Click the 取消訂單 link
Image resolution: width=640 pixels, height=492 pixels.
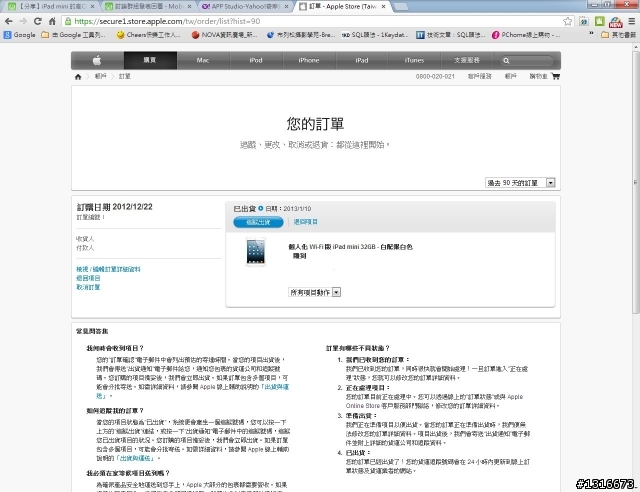(88, 287)
